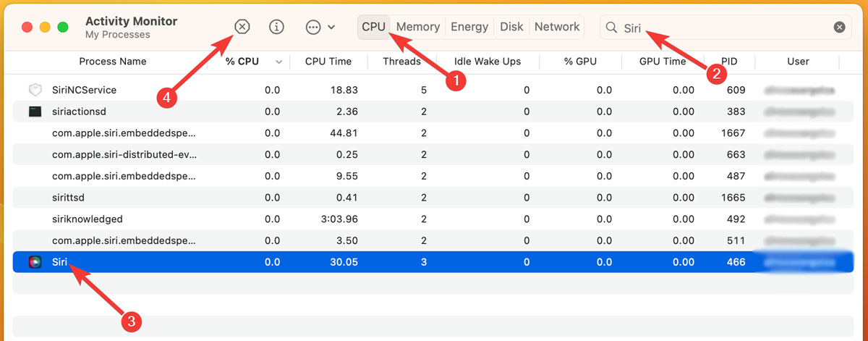The width and height of the screenshot is (868, 341).
Task: Click PID value 383
Action: [736, 111]
